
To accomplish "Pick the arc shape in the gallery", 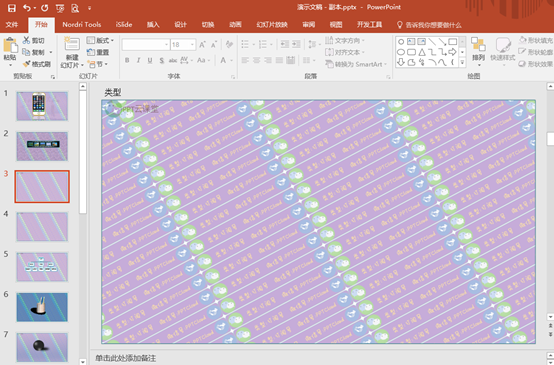I will [x=432, y=63].
